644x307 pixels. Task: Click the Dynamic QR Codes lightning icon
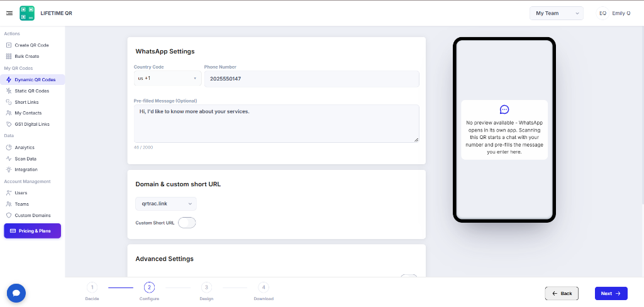click(x=9, y=80)
